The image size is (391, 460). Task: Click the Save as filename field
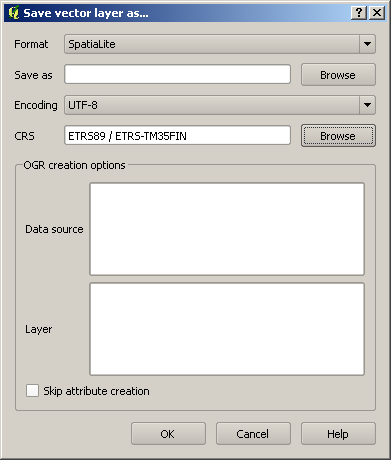[x=177, y=74]
